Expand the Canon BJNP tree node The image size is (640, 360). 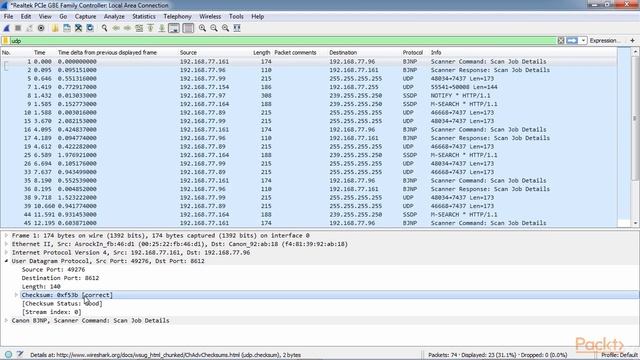coord(6,321)
